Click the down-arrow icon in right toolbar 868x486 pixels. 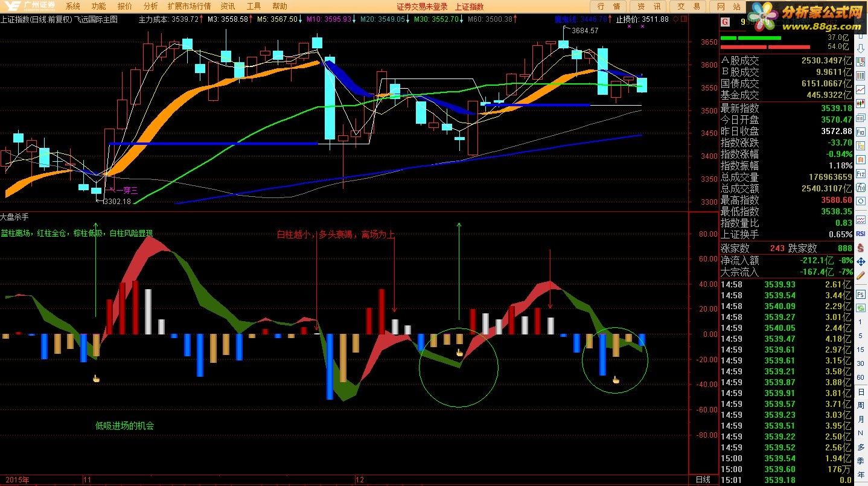861,48
